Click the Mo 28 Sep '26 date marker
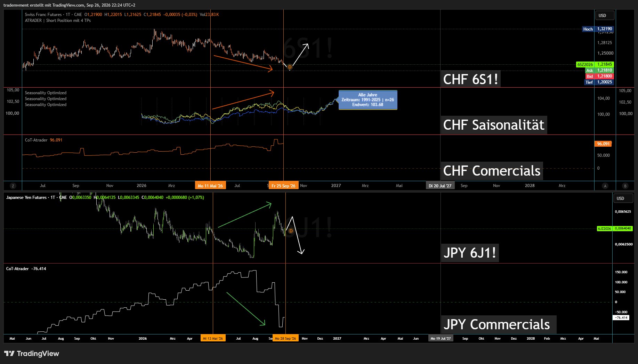 (285, 338)
